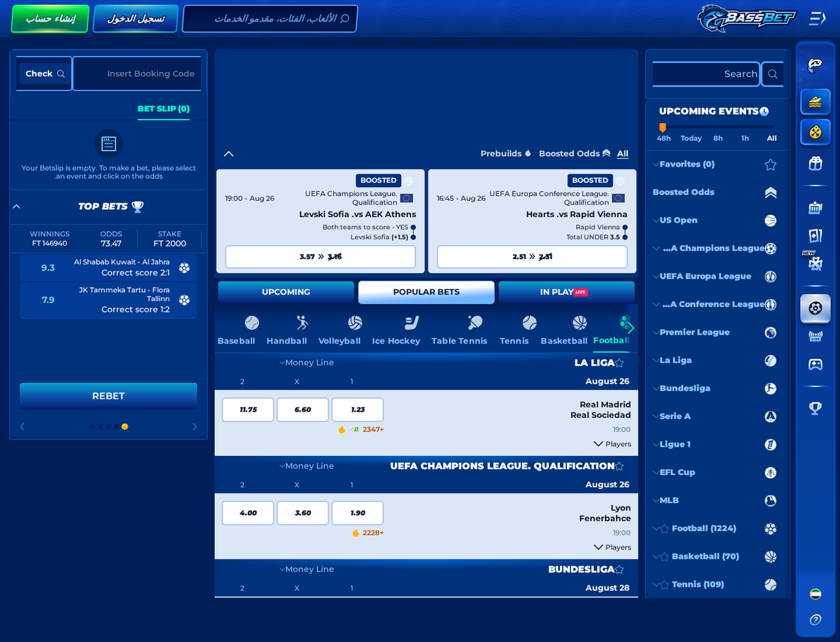840x642 pixels.
Task: Click the arrow to scroll sports carousel
Action: point(630,327)
